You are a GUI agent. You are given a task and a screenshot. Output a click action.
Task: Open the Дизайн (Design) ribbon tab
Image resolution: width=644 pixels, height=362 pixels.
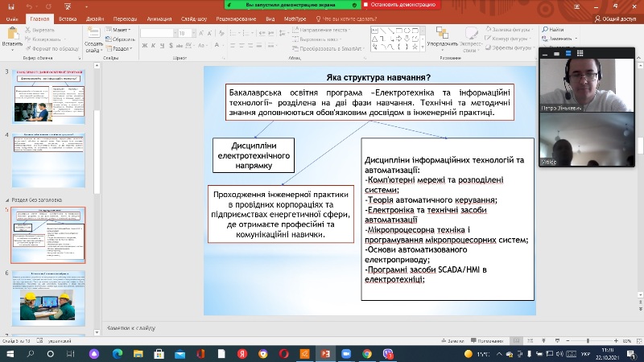coord(96,19)
